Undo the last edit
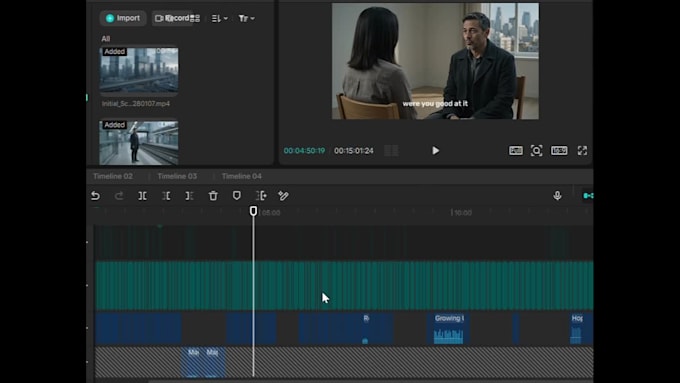 [x=95, y=196]
